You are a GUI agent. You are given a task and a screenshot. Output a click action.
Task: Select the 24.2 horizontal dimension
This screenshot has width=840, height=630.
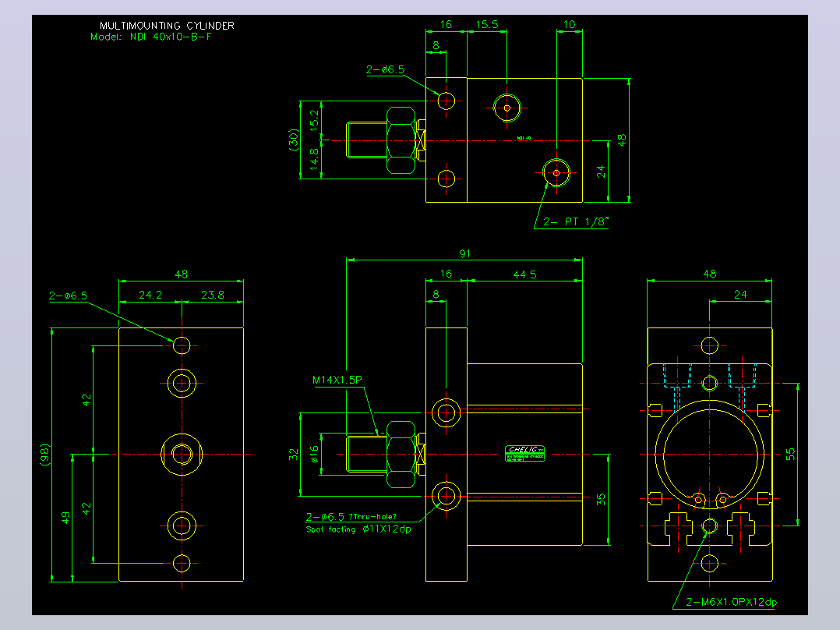coord(150,295)
